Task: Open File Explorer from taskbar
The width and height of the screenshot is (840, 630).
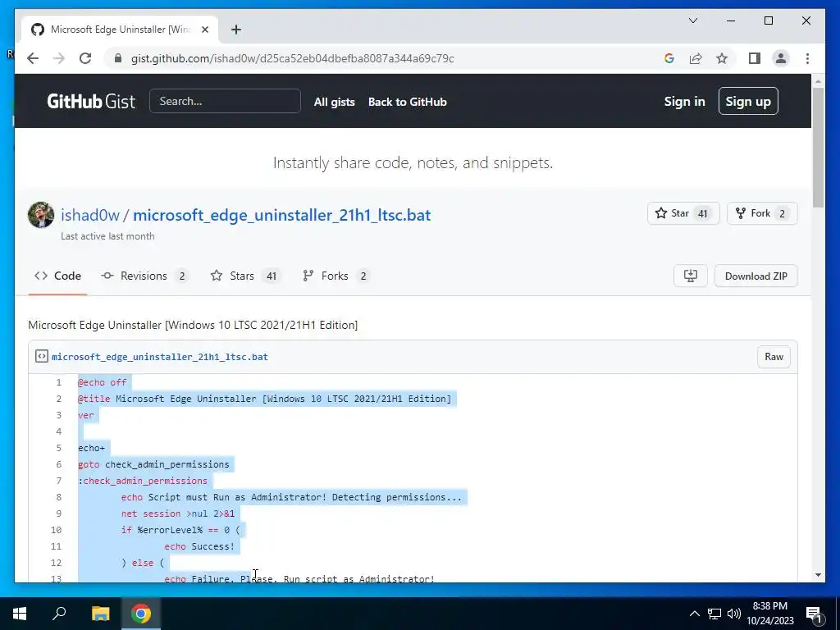Action: [x=100, y=614]
